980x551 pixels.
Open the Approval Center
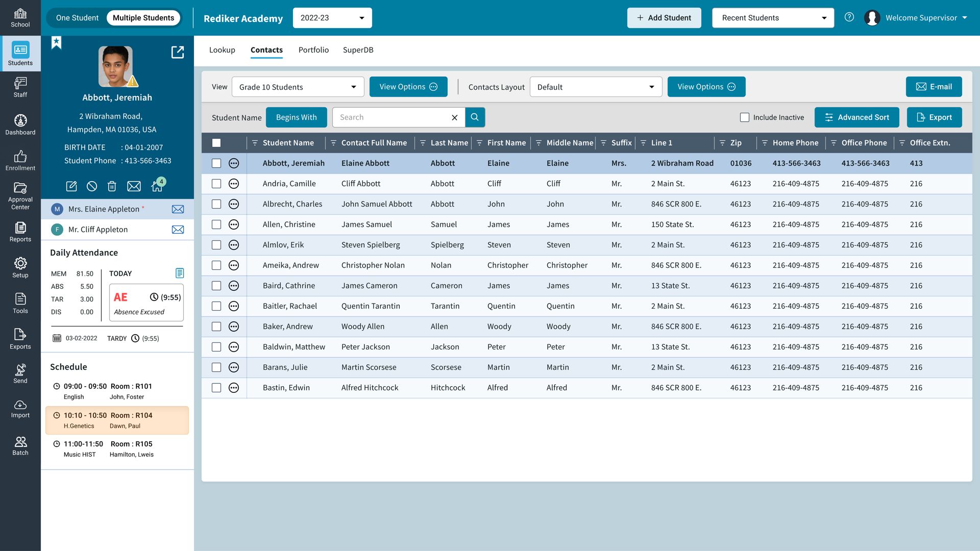pyautogui.click(x=20, y=195)
